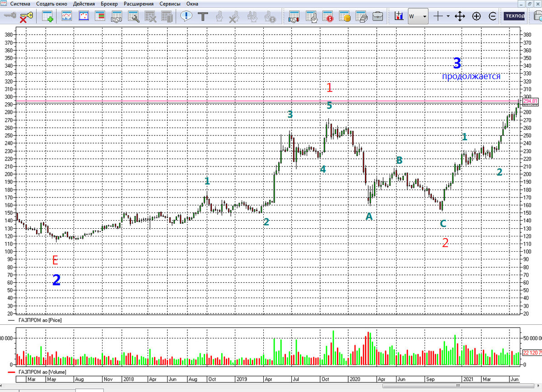Open the Сервисы menu
Image resolution: width=542 pixels, height=392 pixels.
pyautogui.click(x=169, y=4)
